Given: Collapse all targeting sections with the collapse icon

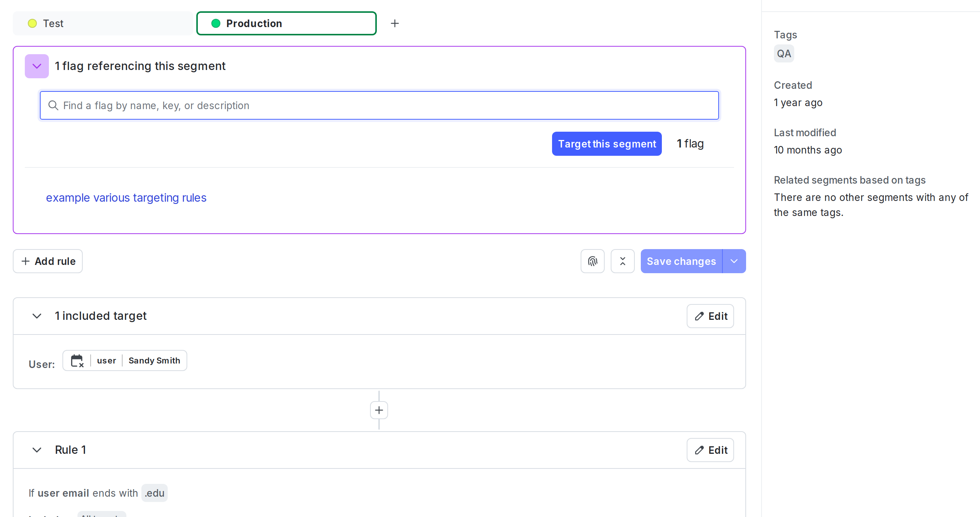Looking at the screenshot, I should point(622,261).
